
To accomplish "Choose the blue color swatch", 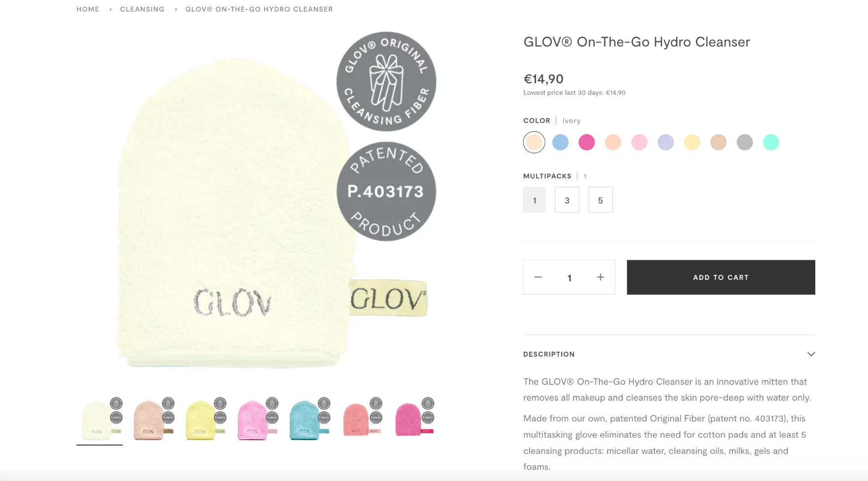I will [x=560, y=142].
